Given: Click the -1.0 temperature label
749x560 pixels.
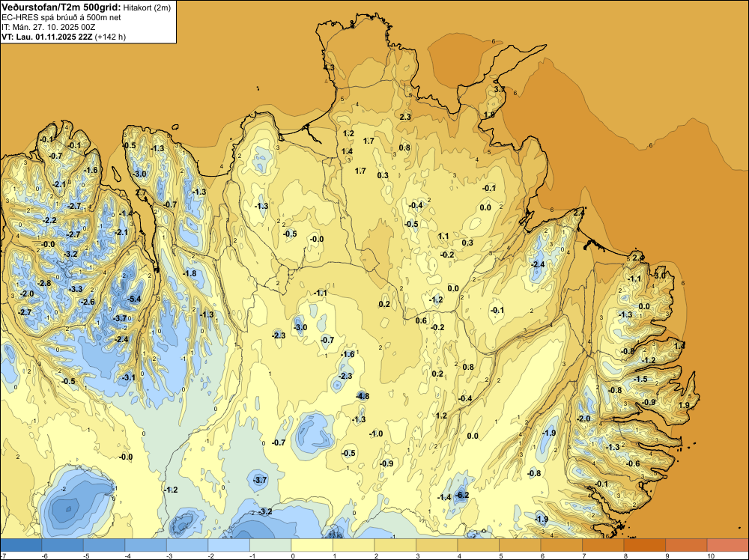Looking at the screenshot, I should coord(377,434).
